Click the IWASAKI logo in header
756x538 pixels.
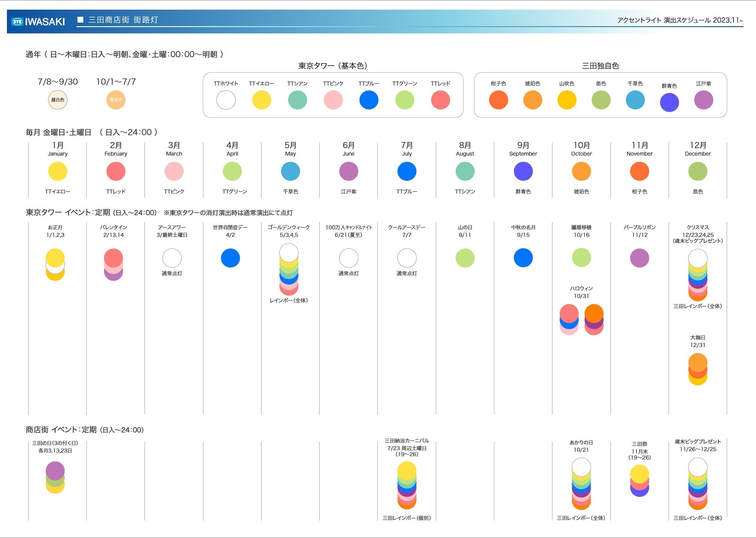point(39,22)
